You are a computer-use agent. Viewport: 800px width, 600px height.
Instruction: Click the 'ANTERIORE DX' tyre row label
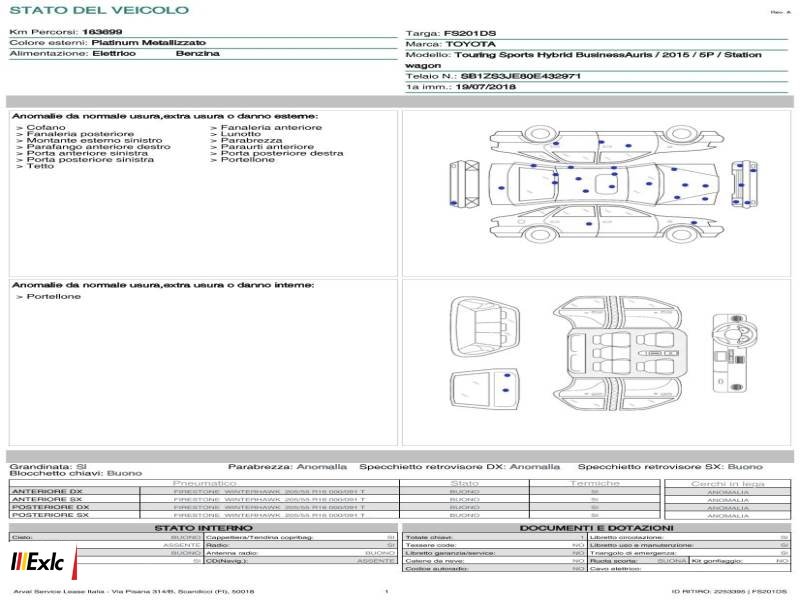click(47, 491)
